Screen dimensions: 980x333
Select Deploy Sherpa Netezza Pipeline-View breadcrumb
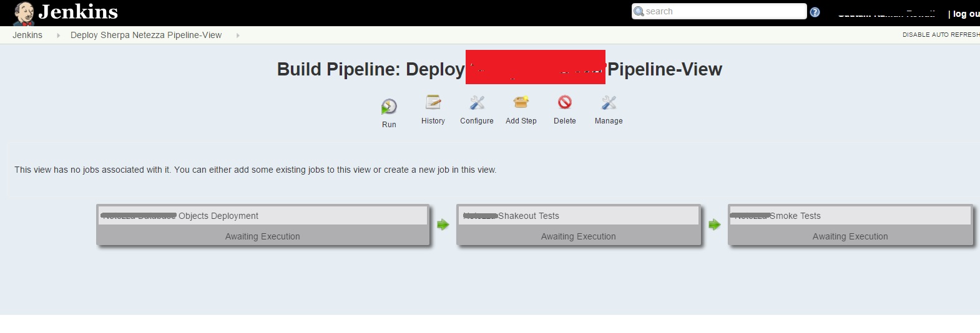pyautogui.click(x=146, y=35)
